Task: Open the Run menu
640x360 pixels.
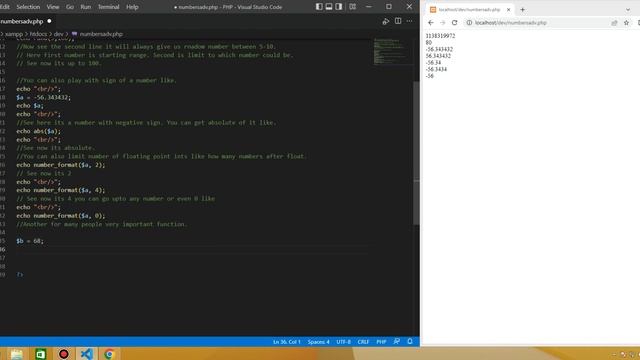Action: point(85,7)
